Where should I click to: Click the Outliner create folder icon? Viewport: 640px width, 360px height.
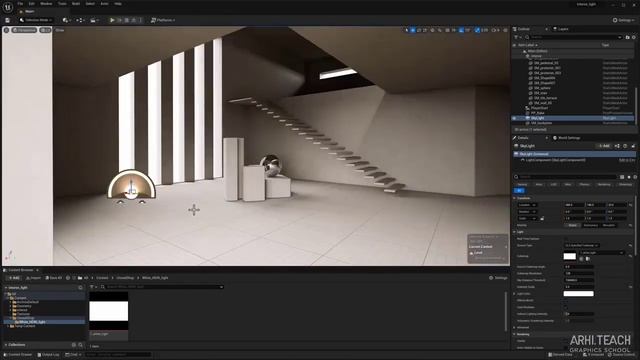coord(627,37)
